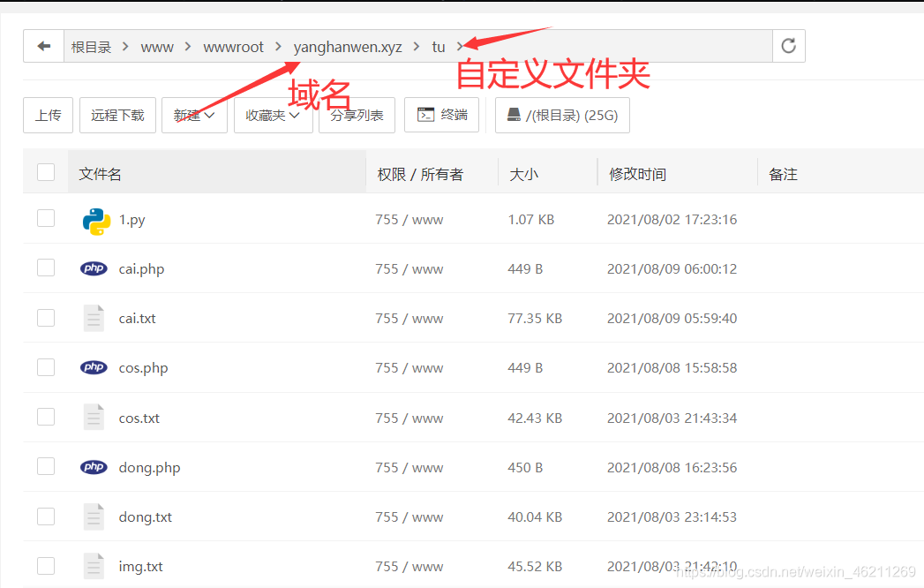Sort by the 修改时间 column header
Screen dimensions: 924x588
point(637,173)
